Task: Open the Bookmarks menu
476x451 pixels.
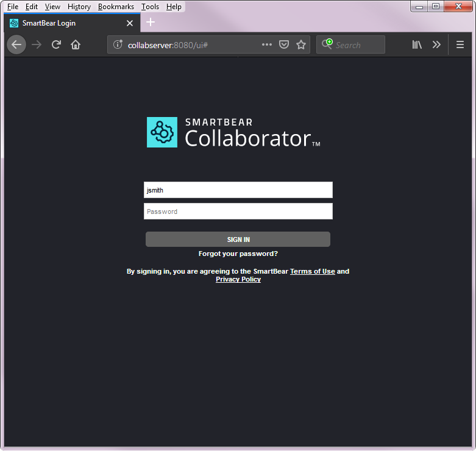Action: point(116,7)
